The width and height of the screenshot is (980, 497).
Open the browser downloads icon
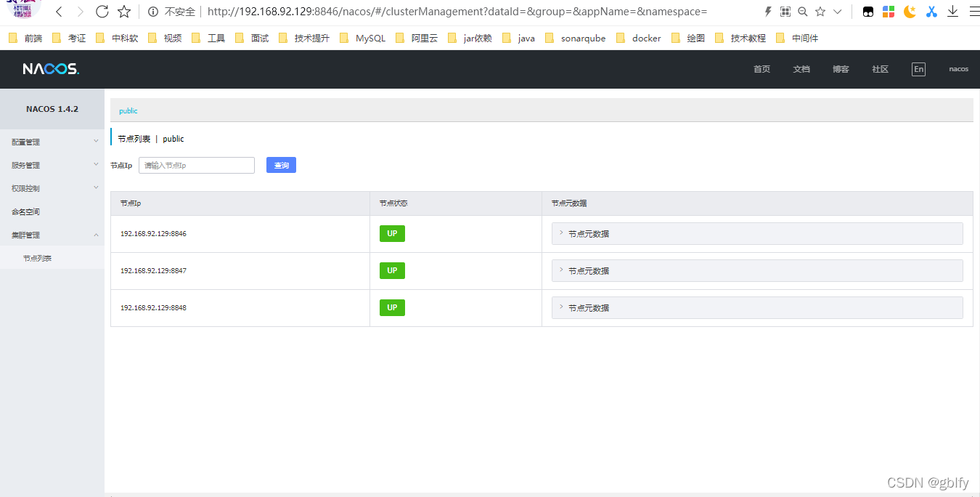click(953, 12)
